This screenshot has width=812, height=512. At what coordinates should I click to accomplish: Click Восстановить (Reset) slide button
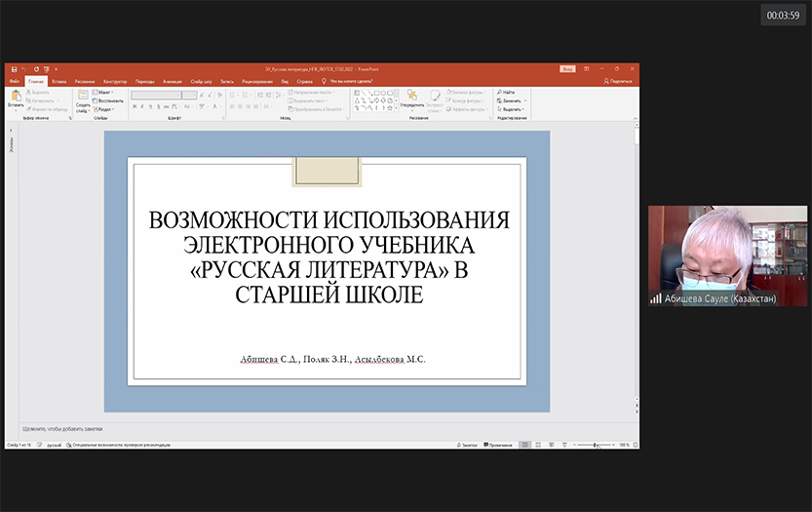point(109,100)
